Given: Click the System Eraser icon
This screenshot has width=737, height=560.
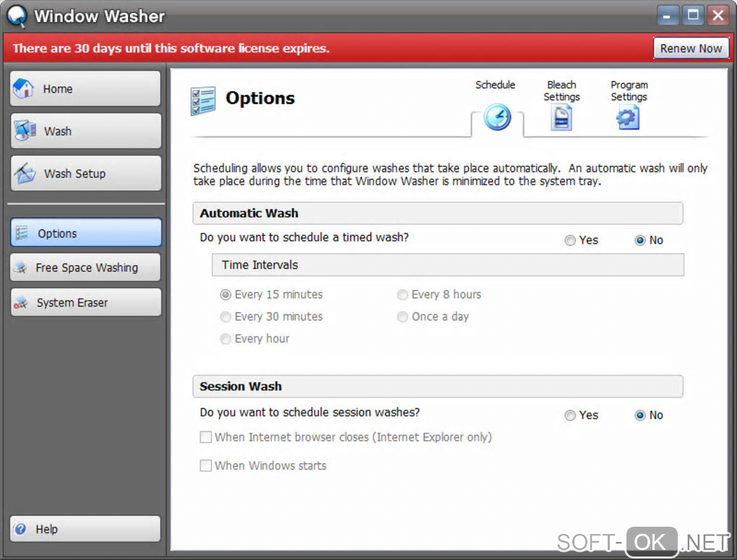Looking at the screenshot, I should 21,302.
